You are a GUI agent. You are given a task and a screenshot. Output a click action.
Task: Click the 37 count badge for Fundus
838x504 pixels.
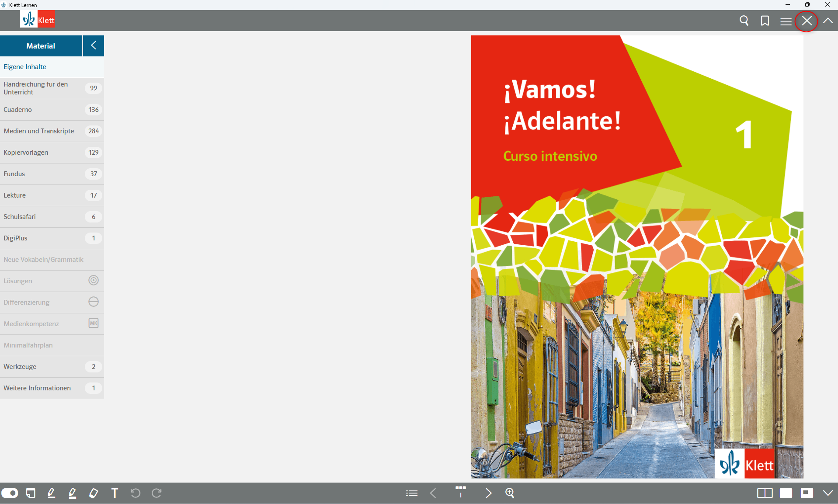(x=94, y=174)
